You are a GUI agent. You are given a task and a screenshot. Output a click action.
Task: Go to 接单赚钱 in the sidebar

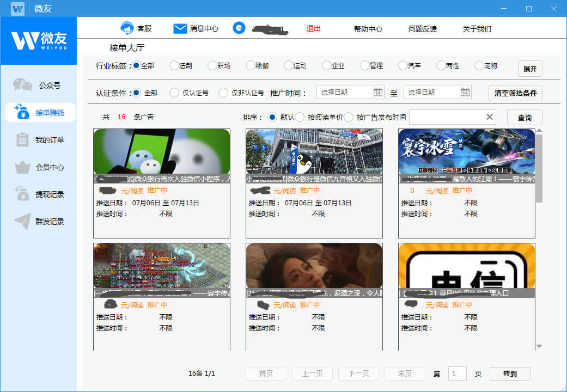[x=40, y=113]
